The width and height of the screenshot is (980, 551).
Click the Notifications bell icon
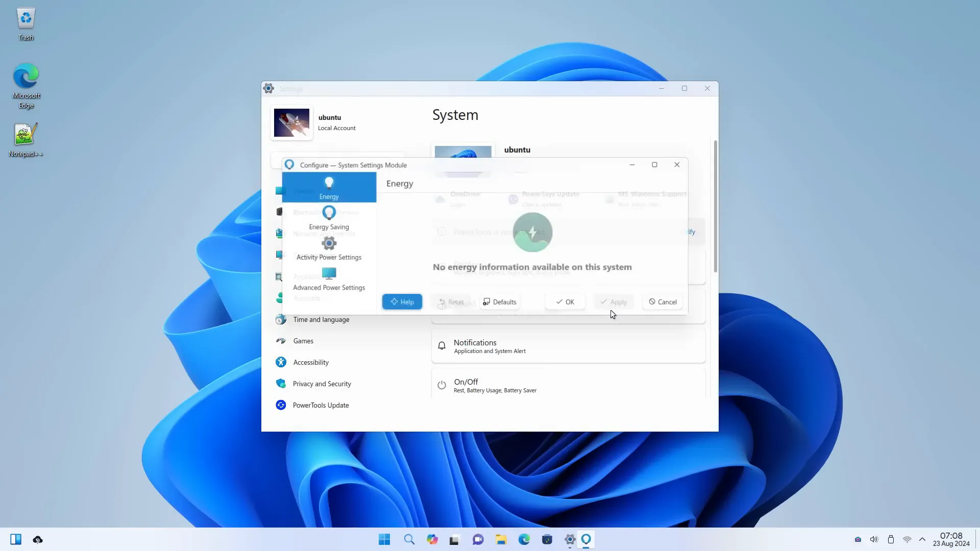pyautogui.click(x=442, y=346)
